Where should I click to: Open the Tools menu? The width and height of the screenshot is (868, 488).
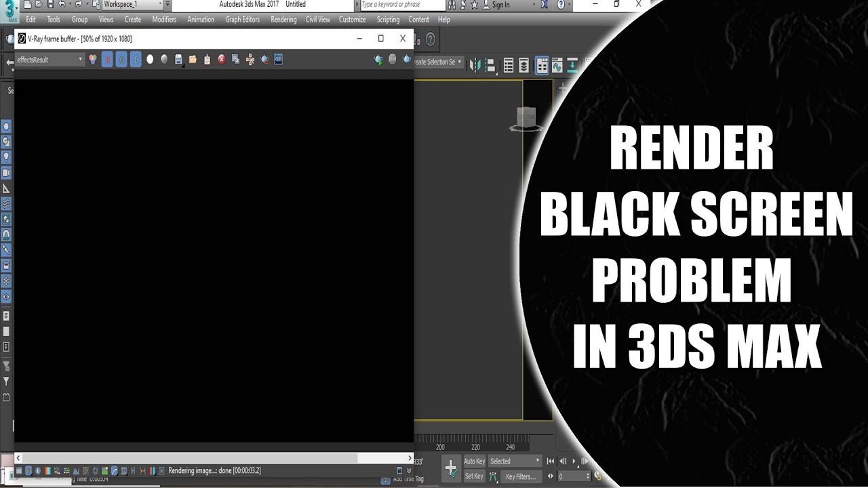point(54,20)
